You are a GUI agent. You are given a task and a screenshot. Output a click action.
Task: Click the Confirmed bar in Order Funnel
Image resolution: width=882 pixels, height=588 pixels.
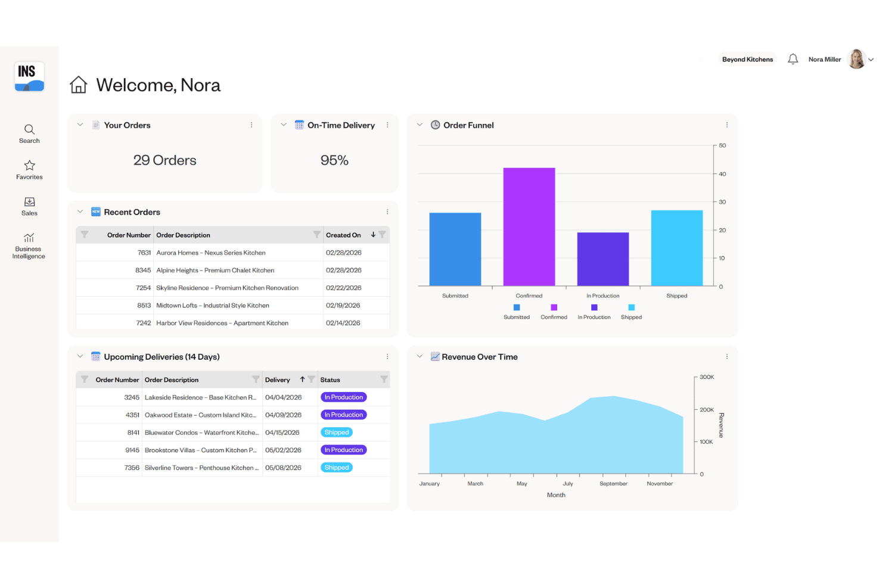[529, 227]
